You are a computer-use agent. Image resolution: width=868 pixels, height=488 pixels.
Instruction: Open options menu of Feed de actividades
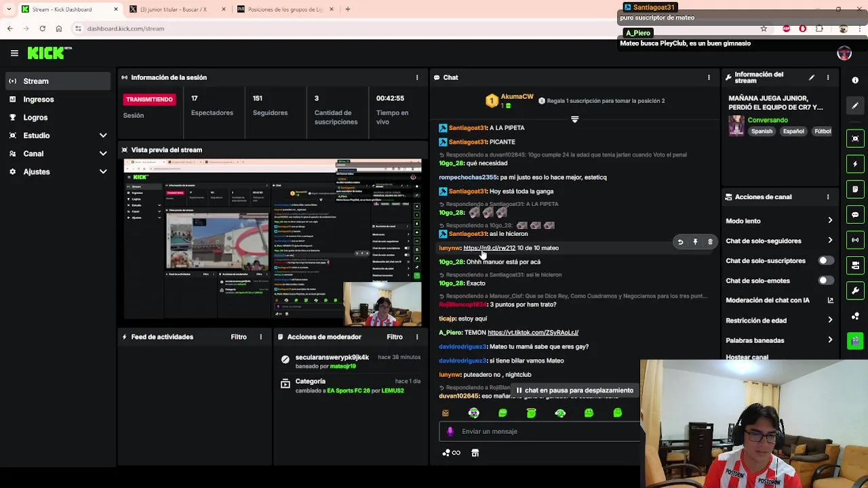point(260,337)
